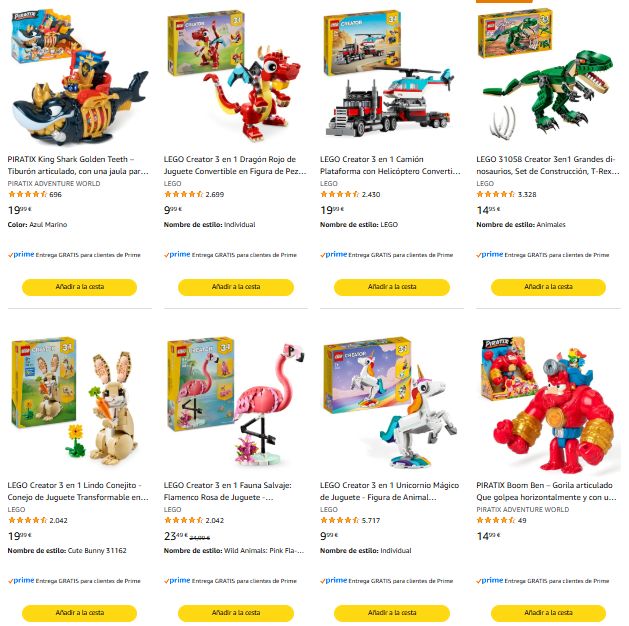Viewport: 629px width, 626px height.
Task: Open the PIRATIX King Shark product image
Action: (x=79, y=77)
